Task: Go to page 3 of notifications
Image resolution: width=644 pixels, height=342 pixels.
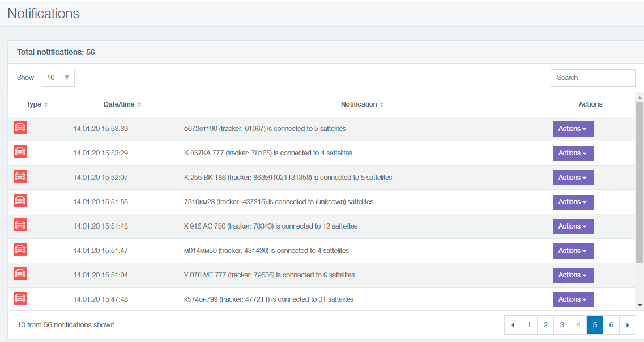Action: click(x=562, y=325)
